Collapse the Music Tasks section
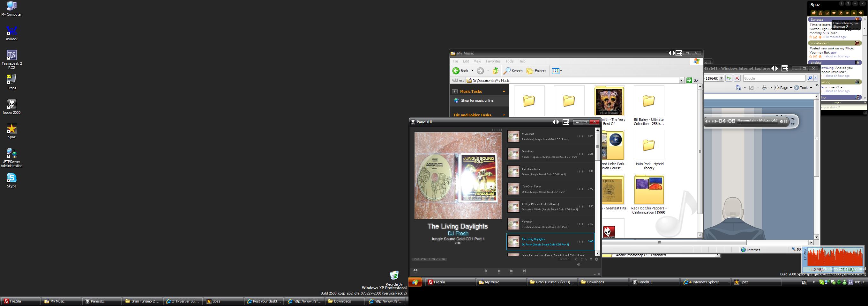The width and height of the screenshot is (868, 306). (x=504, y=91)
